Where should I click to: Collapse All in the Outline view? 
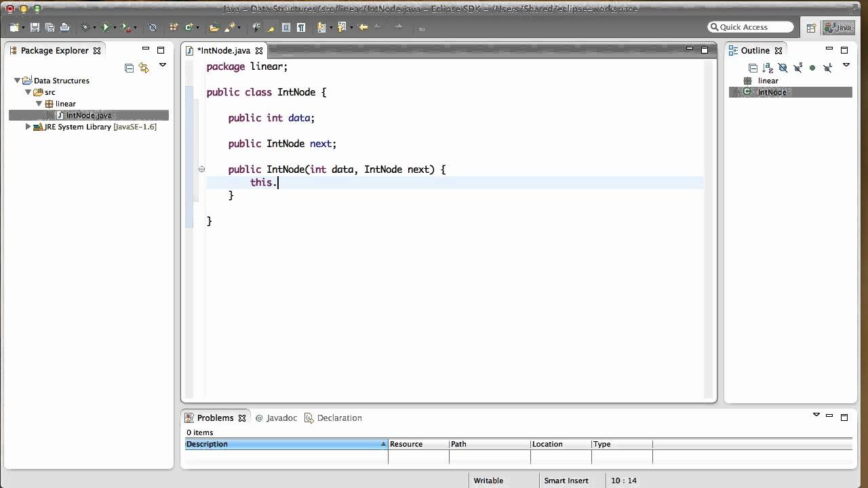[x=753, y=68]
